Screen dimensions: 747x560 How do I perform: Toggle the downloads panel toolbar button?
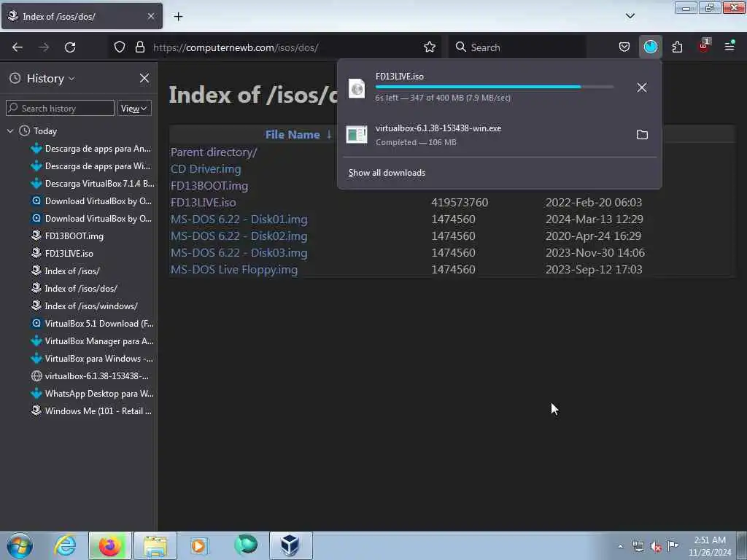650,47
